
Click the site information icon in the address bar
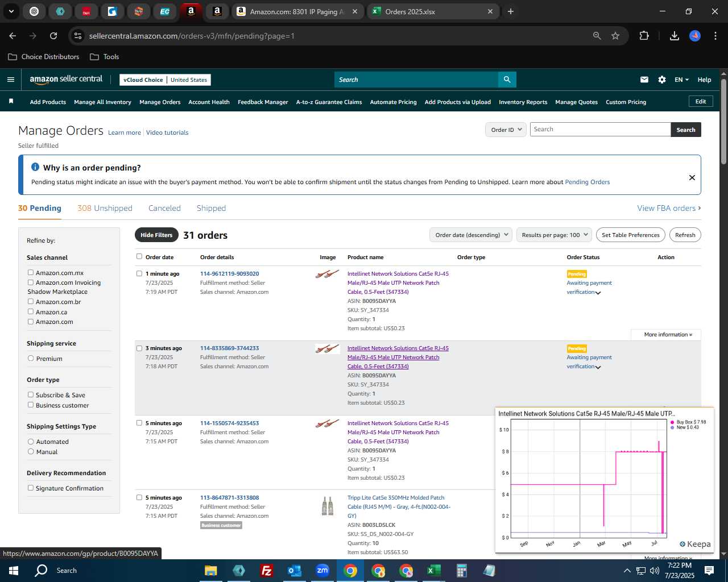(78, 36)
